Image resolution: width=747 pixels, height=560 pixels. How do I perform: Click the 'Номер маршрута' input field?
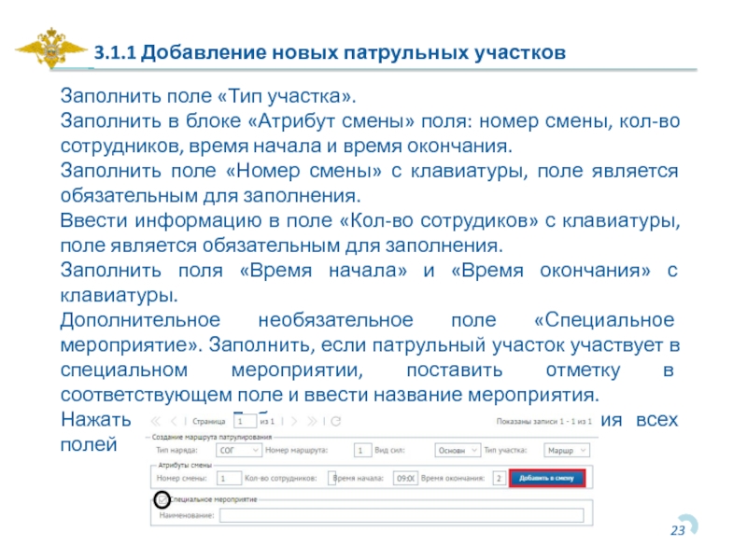tap(362, 450)
